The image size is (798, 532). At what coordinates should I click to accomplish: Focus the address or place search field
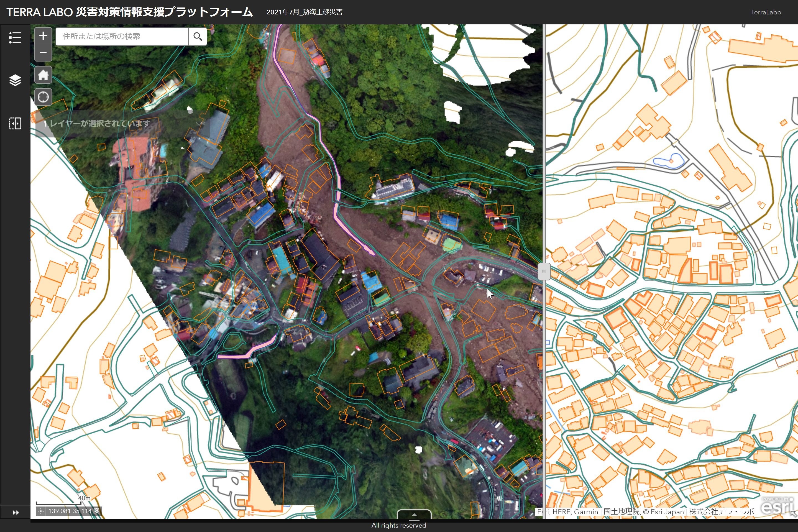122,36
